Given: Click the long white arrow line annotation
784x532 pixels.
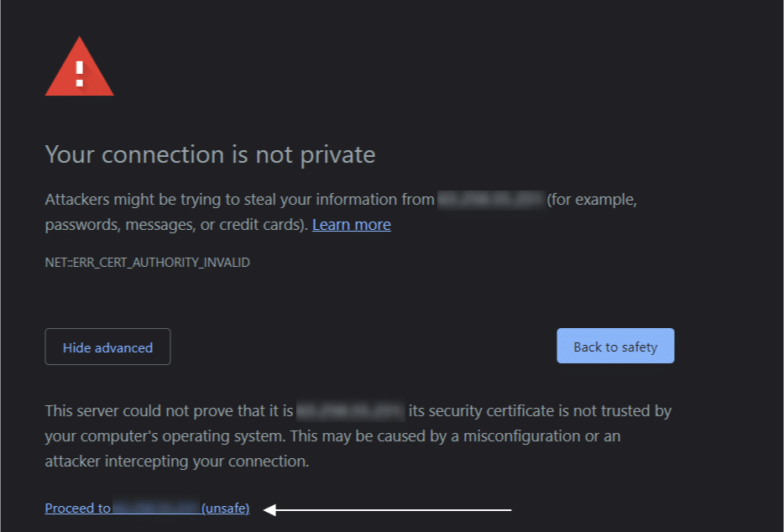Looking at the screenshot, I should tap(387, 509).
